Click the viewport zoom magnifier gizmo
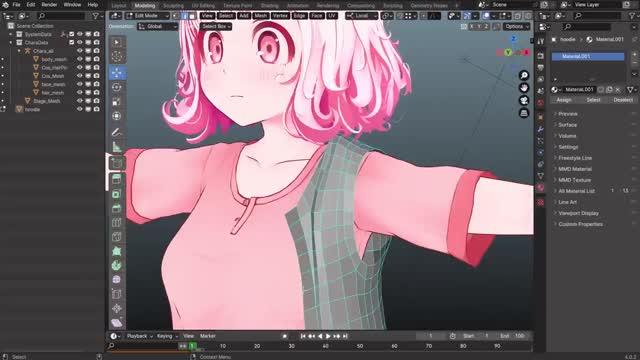Viewport: 640px width, 360px height. [524, 75]
